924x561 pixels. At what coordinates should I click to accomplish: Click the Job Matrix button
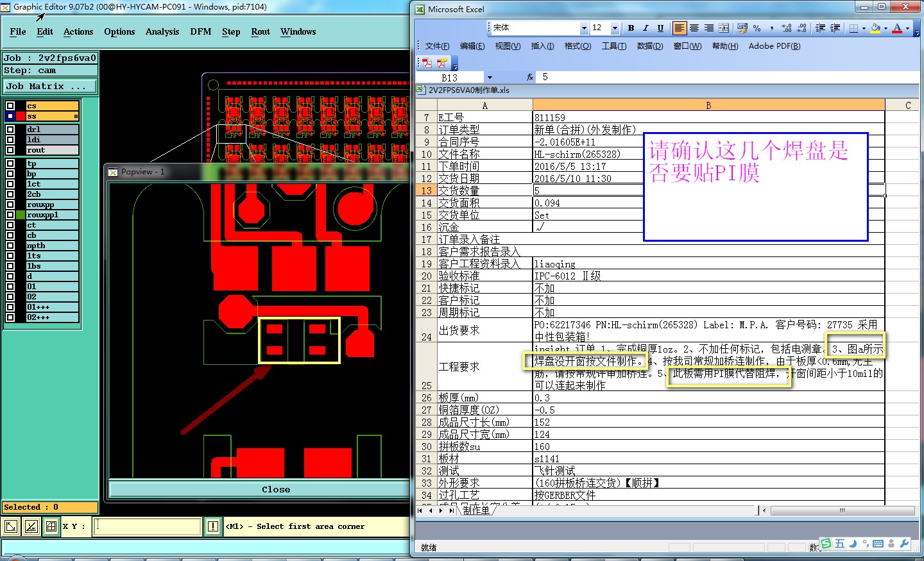click(x=50, y=86)
